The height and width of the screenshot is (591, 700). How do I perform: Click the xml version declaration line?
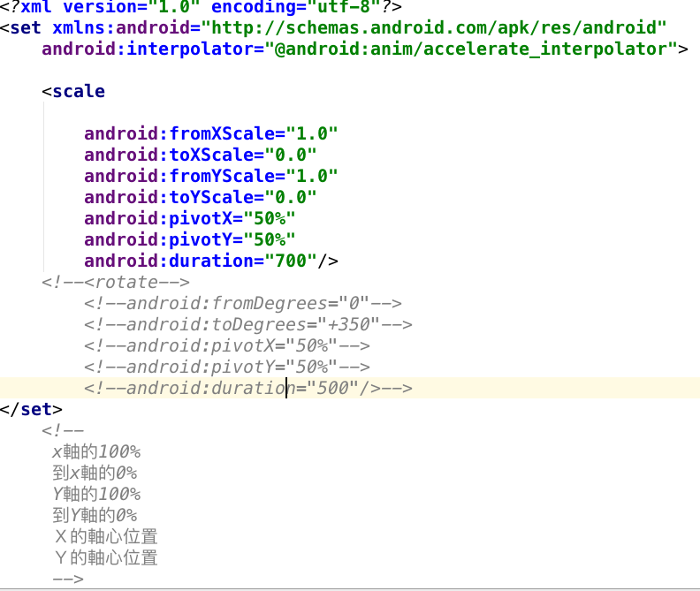point(201,6)
